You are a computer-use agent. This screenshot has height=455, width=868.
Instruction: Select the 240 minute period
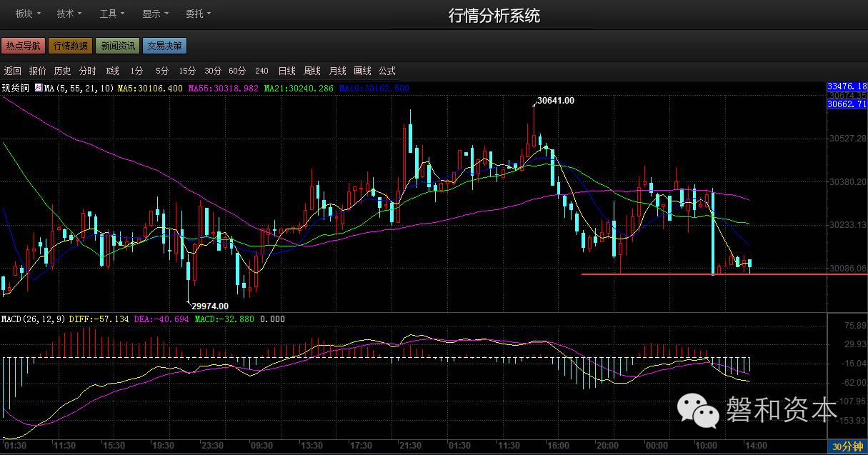pos(261,71)
